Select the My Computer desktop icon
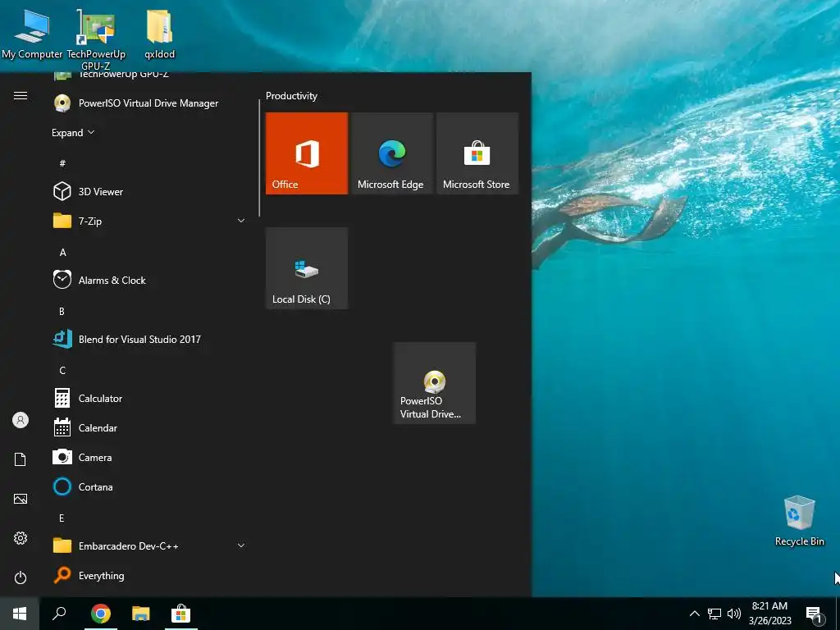Screen dimensions: 840x630 32,34
